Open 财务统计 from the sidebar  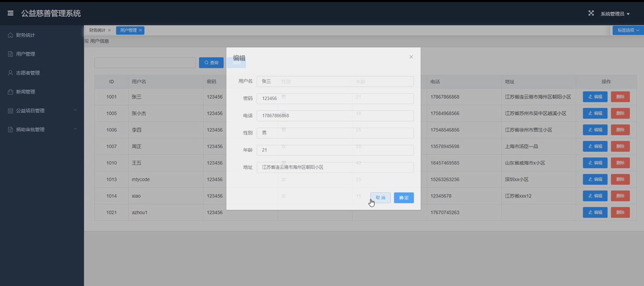26,35
